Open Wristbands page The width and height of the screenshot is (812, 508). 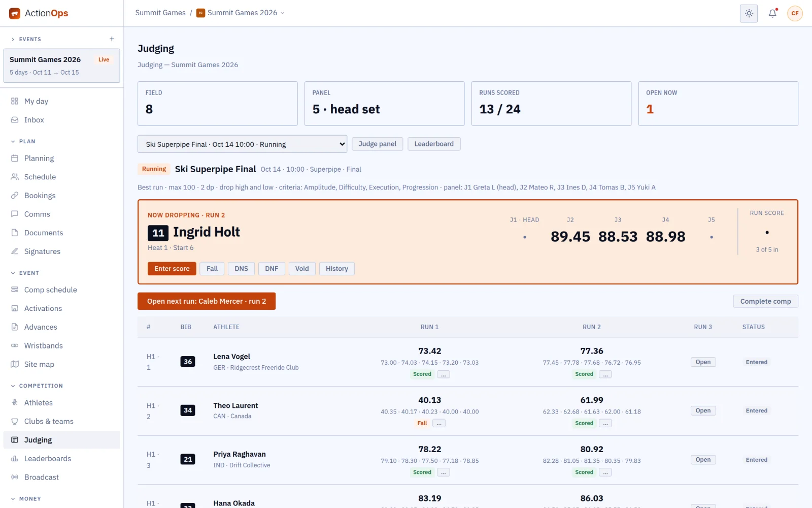coord(61,345)
